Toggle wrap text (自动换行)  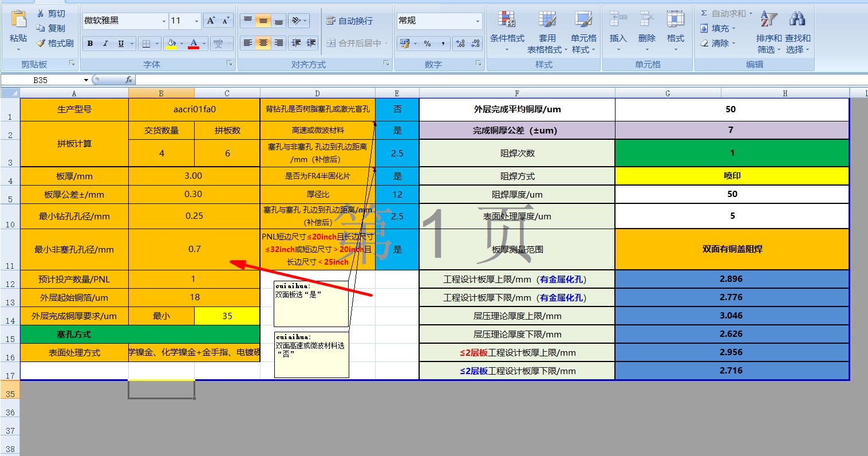[x=349, y=21]
